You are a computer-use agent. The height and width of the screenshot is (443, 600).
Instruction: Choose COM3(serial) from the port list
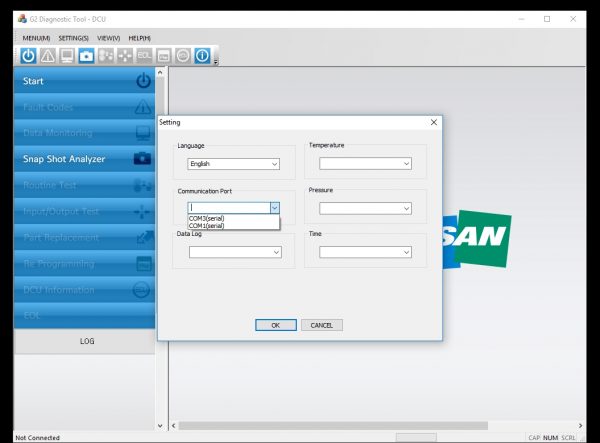233,218
